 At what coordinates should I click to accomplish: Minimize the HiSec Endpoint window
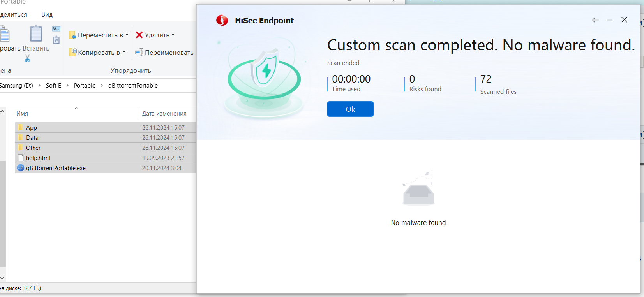[x=610, y=20]
